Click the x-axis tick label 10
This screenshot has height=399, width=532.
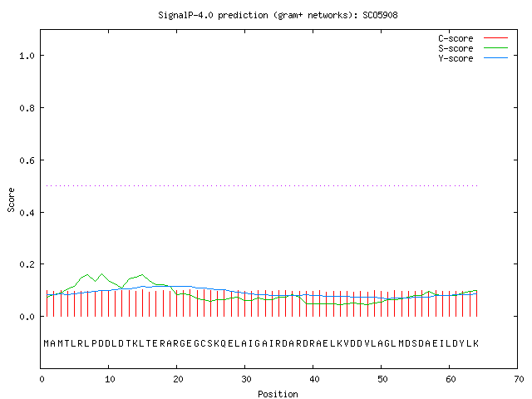tap(110, 379)
